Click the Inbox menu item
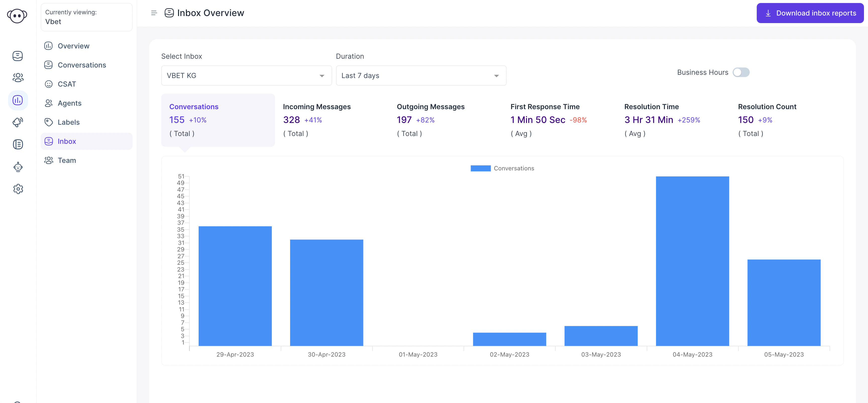This screenshot has width=868, height=403. click(86, 142)
